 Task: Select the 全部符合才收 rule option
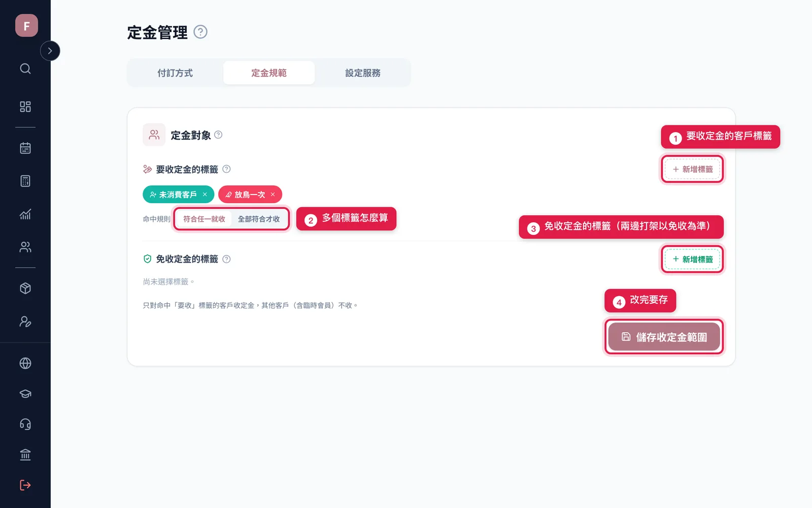tap(259, 219)
